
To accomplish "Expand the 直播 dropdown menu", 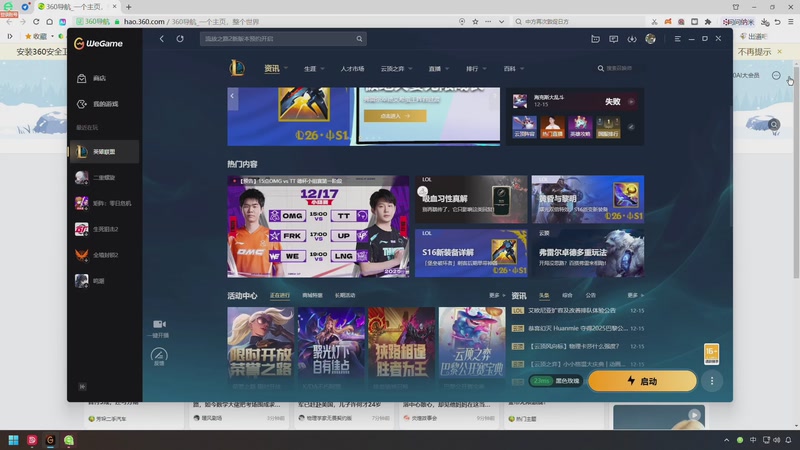I will point(439,69).
